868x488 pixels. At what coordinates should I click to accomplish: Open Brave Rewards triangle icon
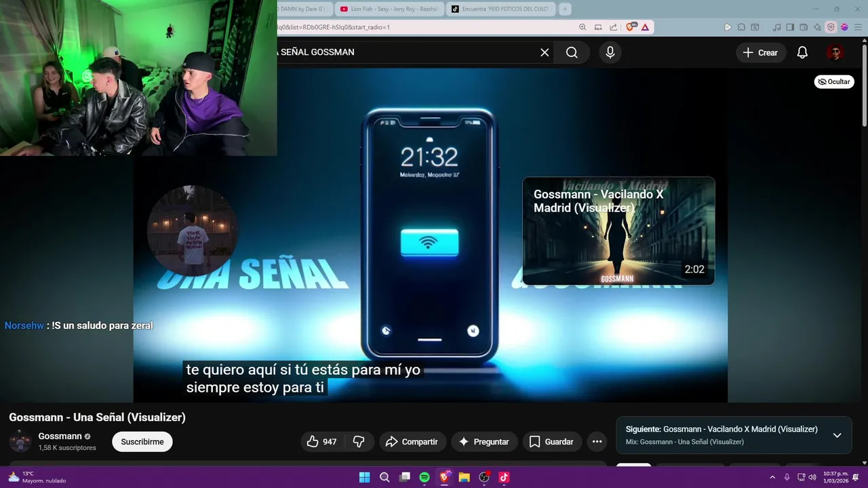click(645, 27)
